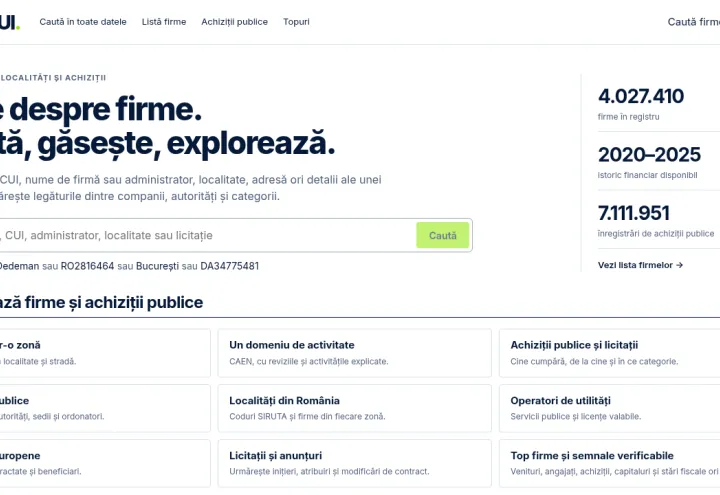Open the site logo in the header
This screenshot has height=495, width=720.
pos(9,22)
